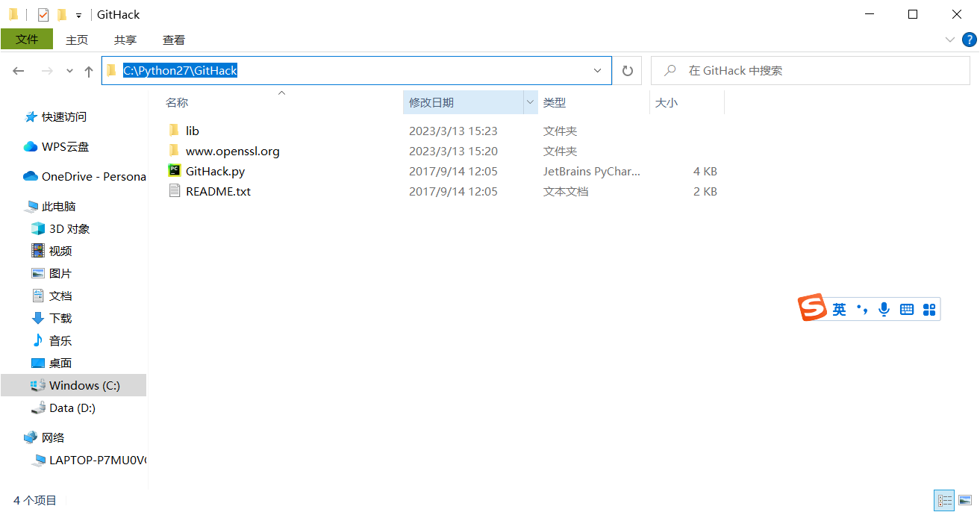
Task: Click the properties checkmark icon in title bar
Action: [x=43, y=14]
